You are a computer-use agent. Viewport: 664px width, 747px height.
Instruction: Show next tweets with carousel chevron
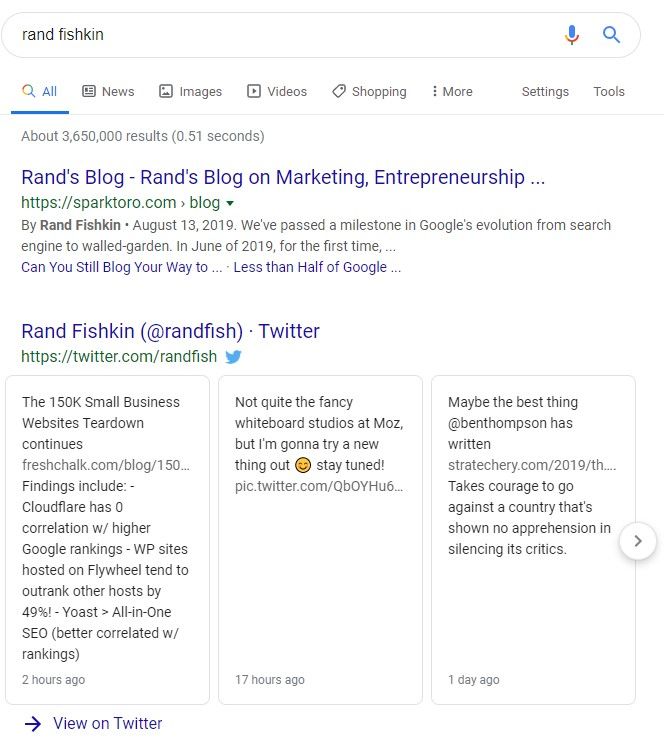(x=638, y=541)
